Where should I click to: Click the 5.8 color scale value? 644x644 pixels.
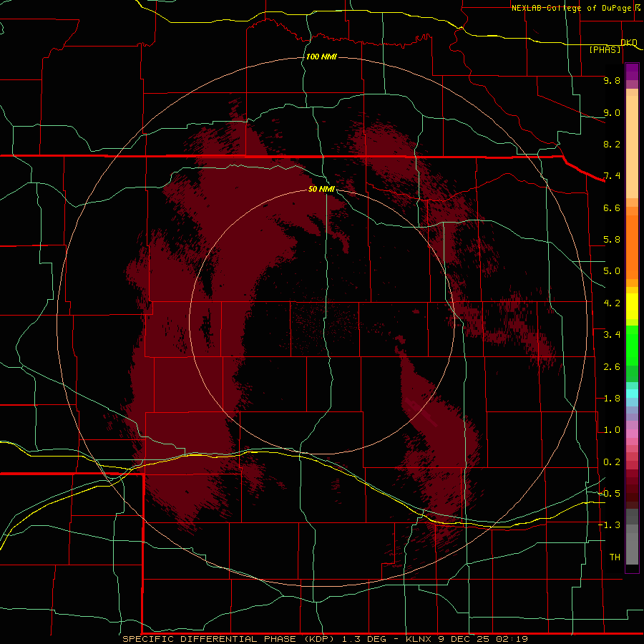pyautogui.click(x=612, y=240)
